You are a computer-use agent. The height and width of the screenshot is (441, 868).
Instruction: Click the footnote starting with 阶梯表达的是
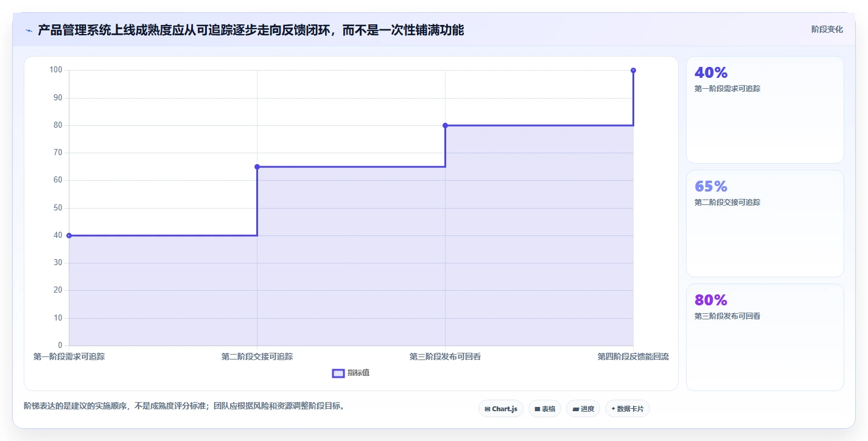click(x=184, y=406)
